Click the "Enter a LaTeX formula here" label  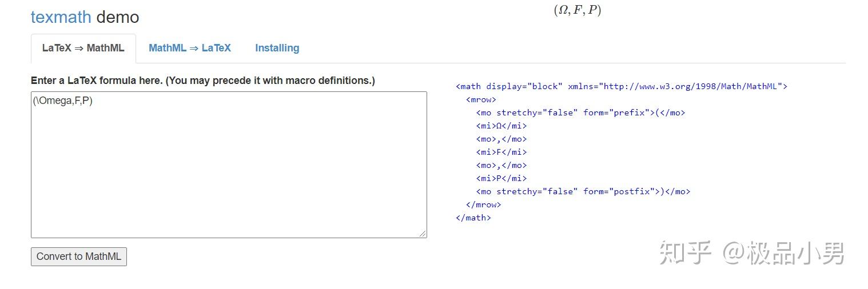point(203,81)
